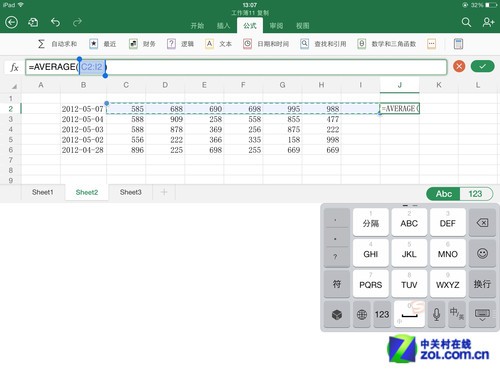Screen dimensions: 500x375
Task: Open more functions ellipsis icon
Action: tap(431, 44)
